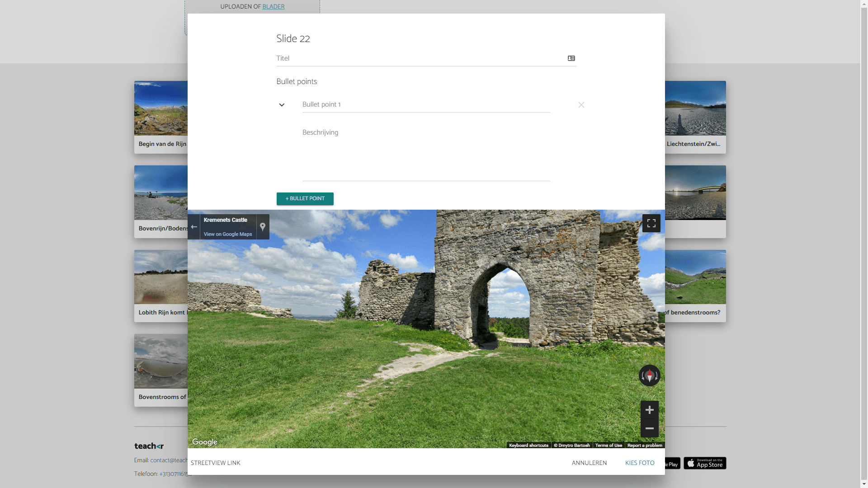Open View on Google Maps link

coord(228,234)
